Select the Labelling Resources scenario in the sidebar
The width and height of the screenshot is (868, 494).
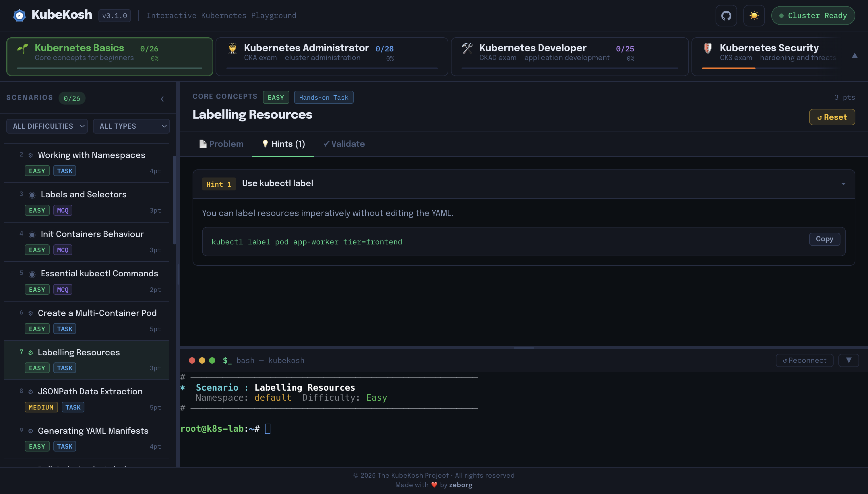coord(86,360)
